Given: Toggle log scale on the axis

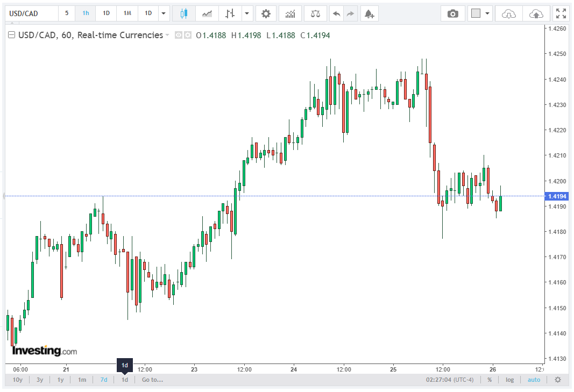Looking at the screenshot, I should tap(509, 380).
